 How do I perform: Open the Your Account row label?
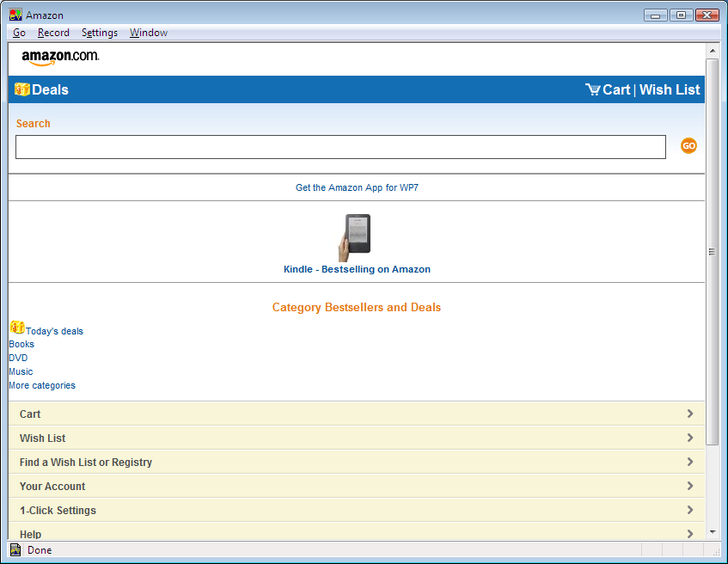52,487
